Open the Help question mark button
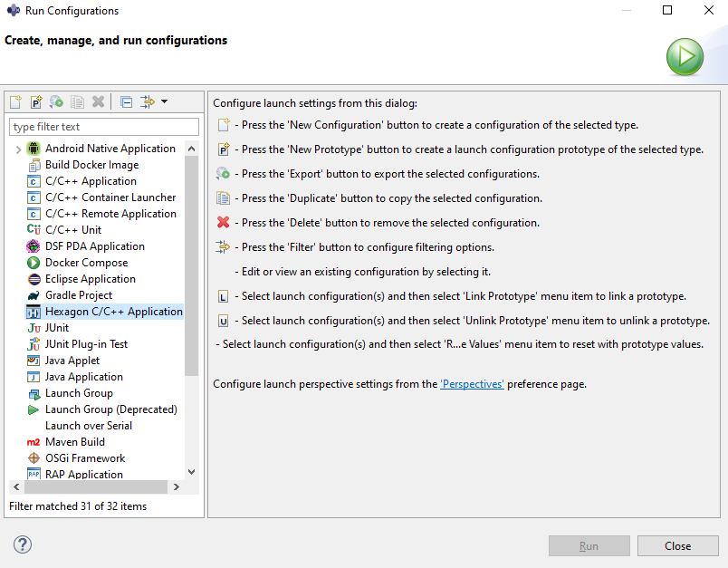This screenshot has height=568, width=728. click(23, 544)
